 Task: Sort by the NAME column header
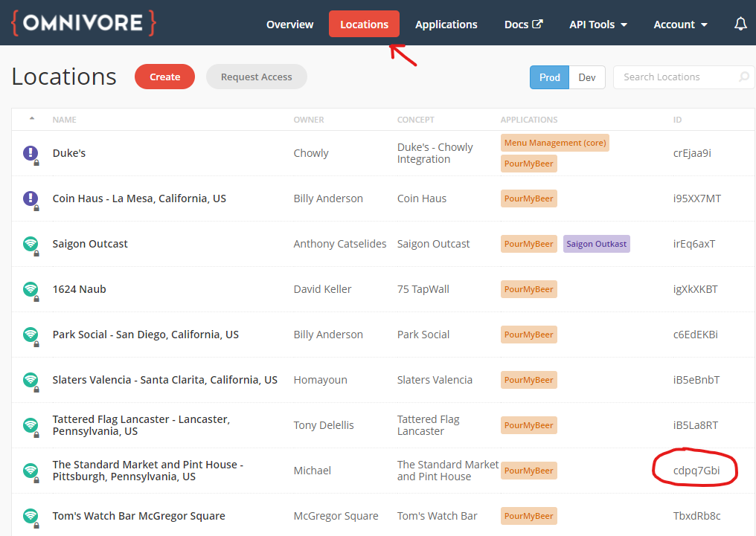click(x=65, y=120)
